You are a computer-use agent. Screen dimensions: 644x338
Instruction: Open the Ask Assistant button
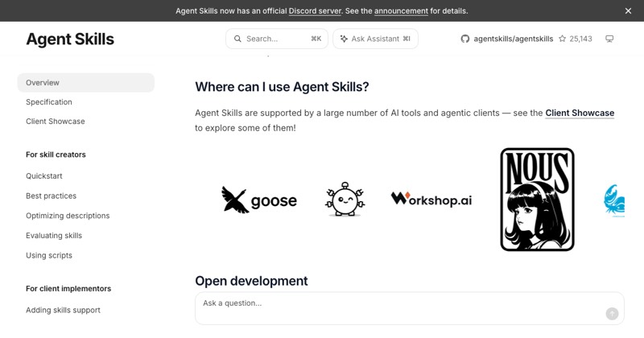375,39
